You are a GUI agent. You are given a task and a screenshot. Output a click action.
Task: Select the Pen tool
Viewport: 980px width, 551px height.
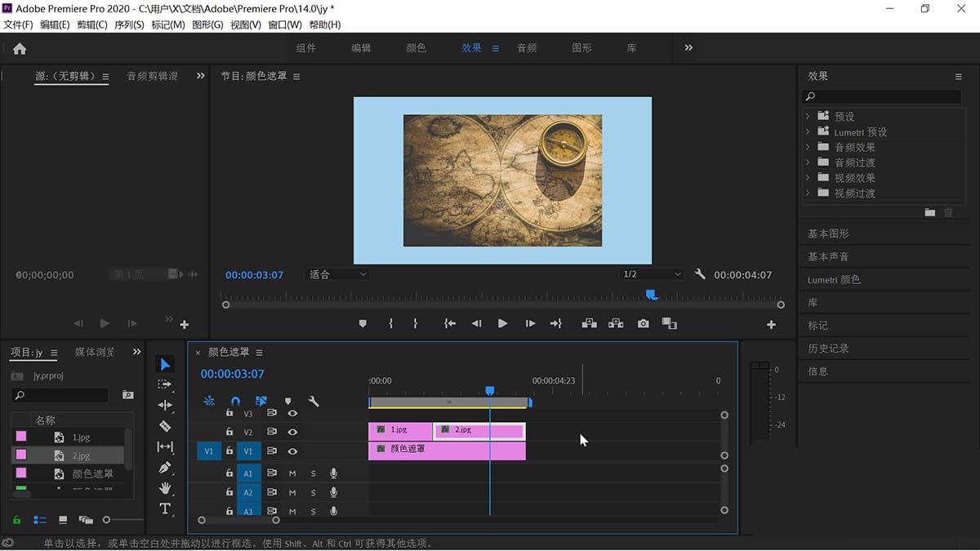pos(165,468)
